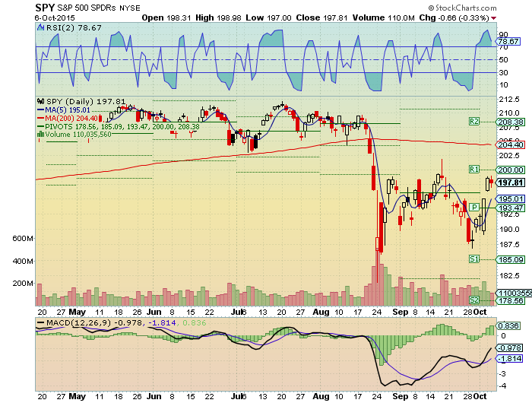Click the SPY ticker symbol title

click(45, 8)
